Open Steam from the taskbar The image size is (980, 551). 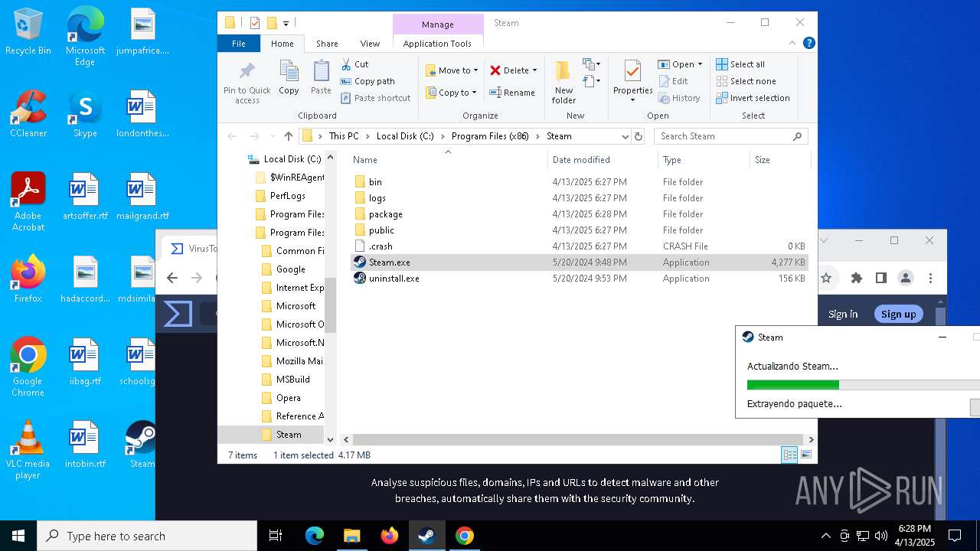426,536
